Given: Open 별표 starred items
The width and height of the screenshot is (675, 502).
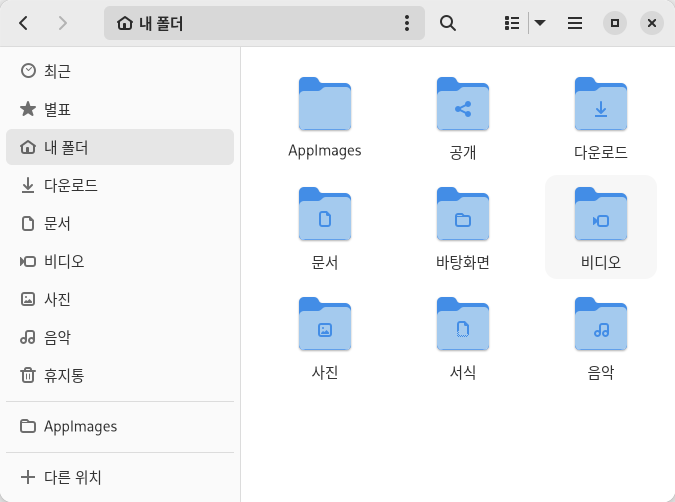Looking at the screenshot, I should point(120,109).
